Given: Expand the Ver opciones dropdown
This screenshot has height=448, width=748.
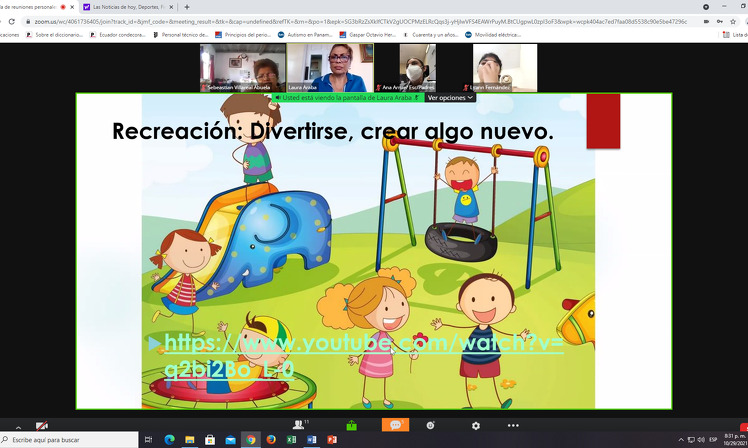Looking at the screenshot, I should pos(450,97).
